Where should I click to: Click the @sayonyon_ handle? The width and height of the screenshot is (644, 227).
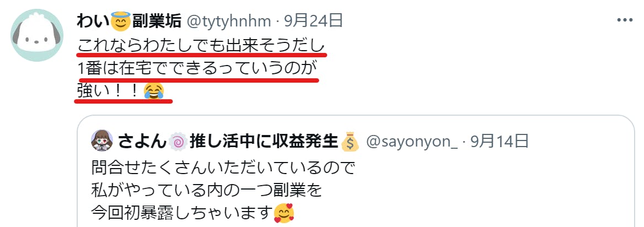coord(411,142)
